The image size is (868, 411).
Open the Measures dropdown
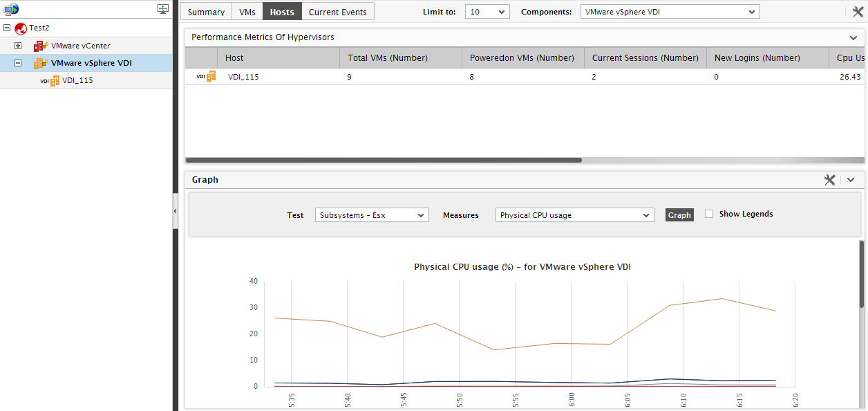tap(574, 215)
